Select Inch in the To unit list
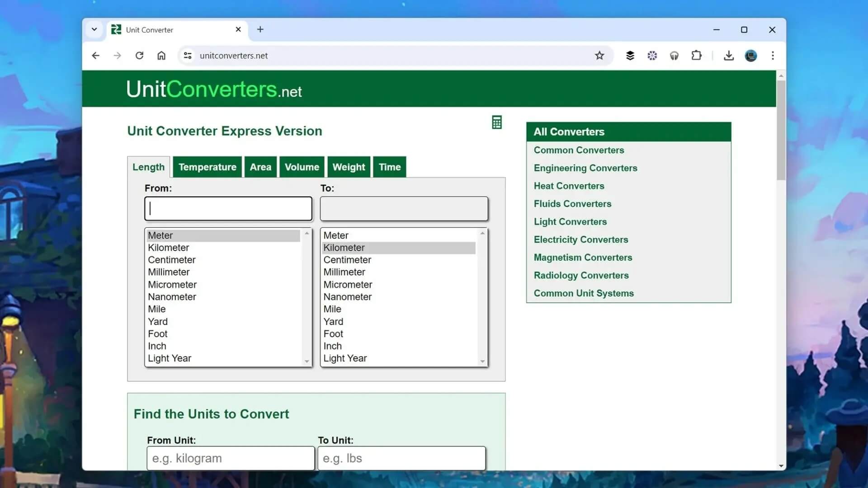This screenshot has height=488, width=868. coord(333,346)
